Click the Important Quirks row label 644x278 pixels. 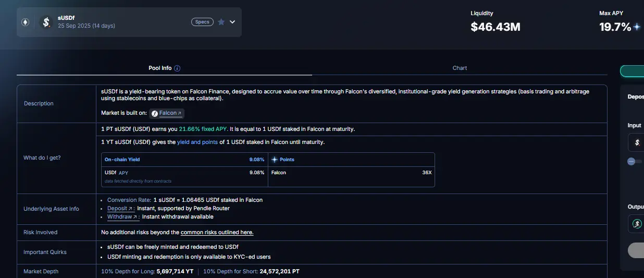(x=45, y=252)
